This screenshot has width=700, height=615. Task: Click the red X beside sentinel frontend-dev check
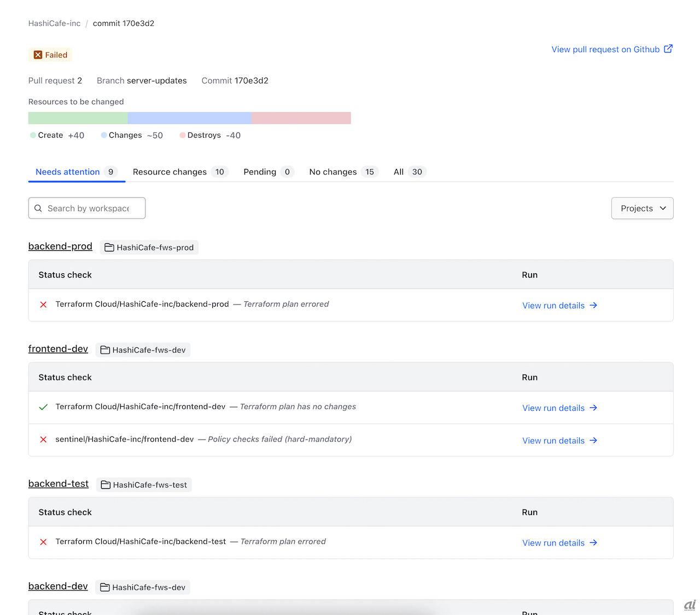pos(43,440)
